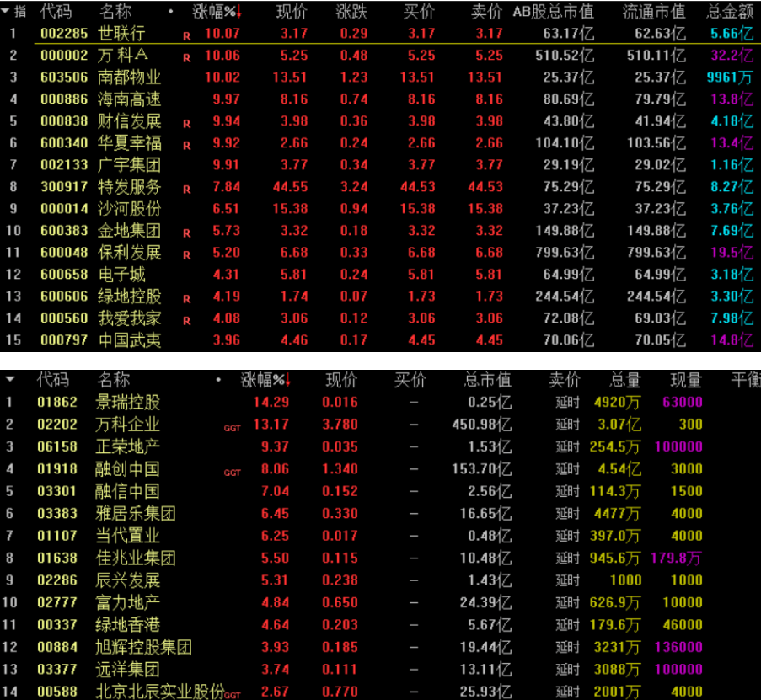
Task: Click the GGT badge beside 北京北辰实业股份
Action: (x=232, y=695)
